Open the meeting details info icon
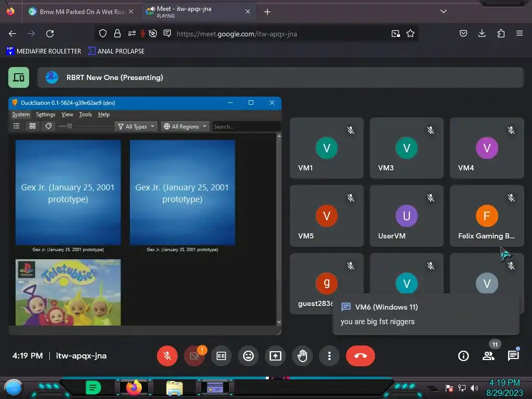Screen dimensions: 532x399 [x=463, y=356]
